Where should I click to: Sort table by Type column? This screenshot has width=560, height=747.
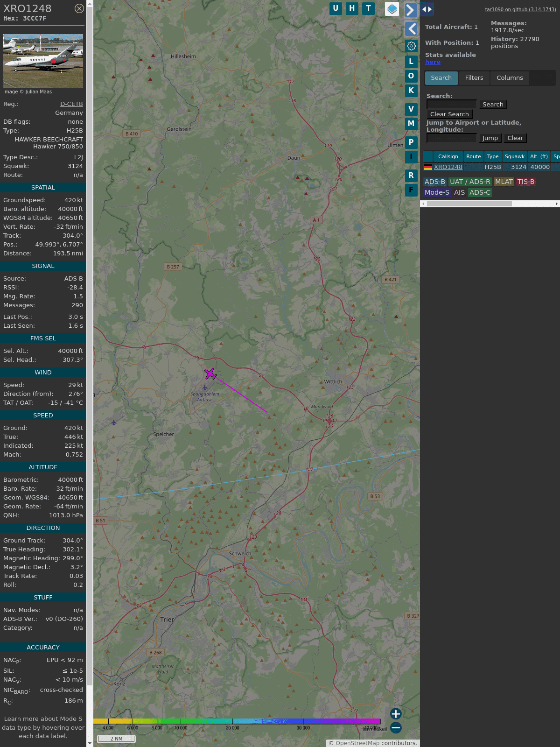[493, 157]
